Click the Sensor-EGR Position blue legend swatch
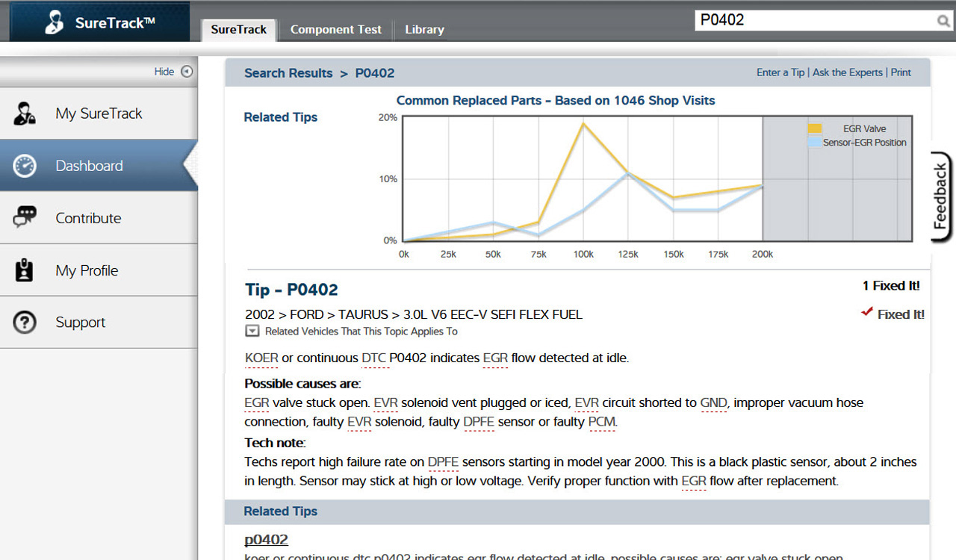 coord(815,142)
